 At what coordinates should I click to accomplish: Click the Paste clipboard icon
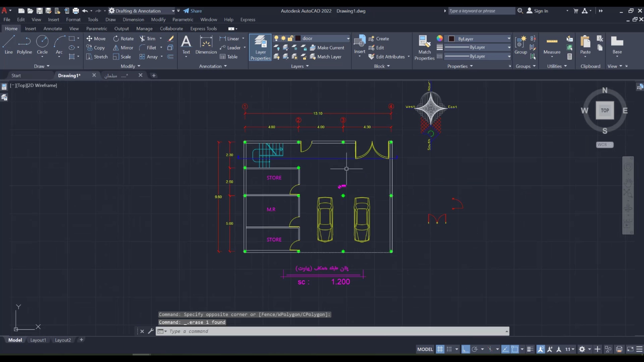(585, 45)
